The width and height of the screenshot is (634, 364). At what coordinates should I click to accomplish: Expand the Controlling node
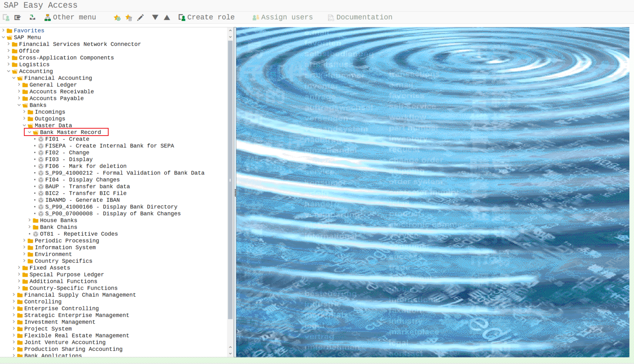point(14,302)
